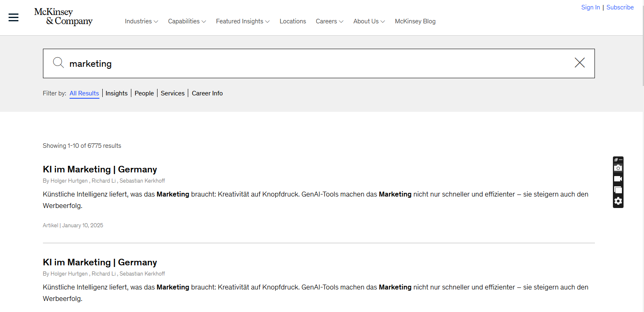Filter results by People

[144, 93]
